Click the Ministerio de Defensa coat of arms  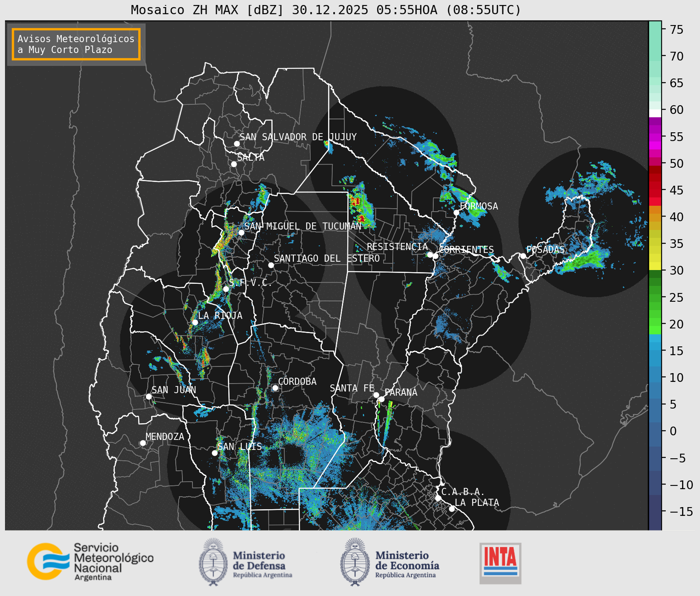tap(214, 562)
